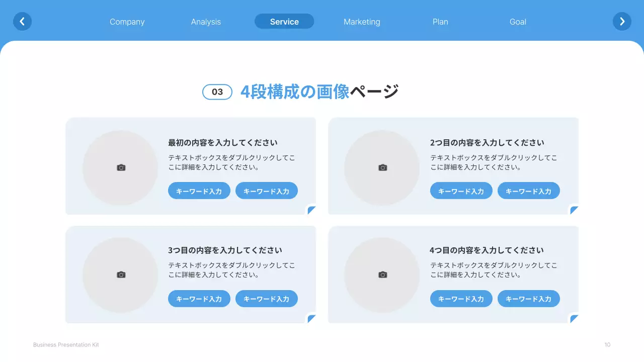Click the left arrow navigation icon
The image size is (644, 362).
pos(22,21)
